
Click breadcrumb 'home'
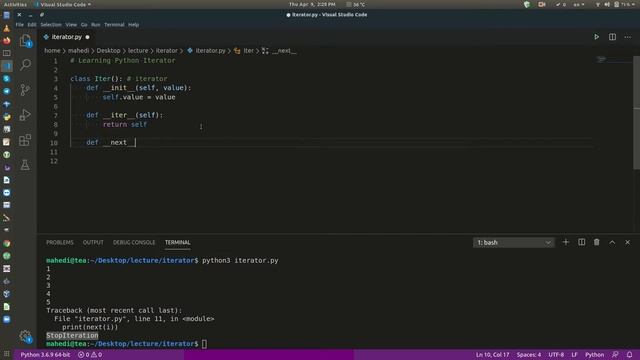tap(52, 51)
